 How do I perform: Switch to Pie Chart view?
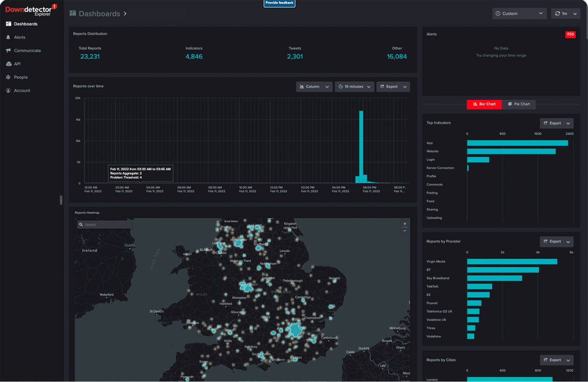coord(519,104)
